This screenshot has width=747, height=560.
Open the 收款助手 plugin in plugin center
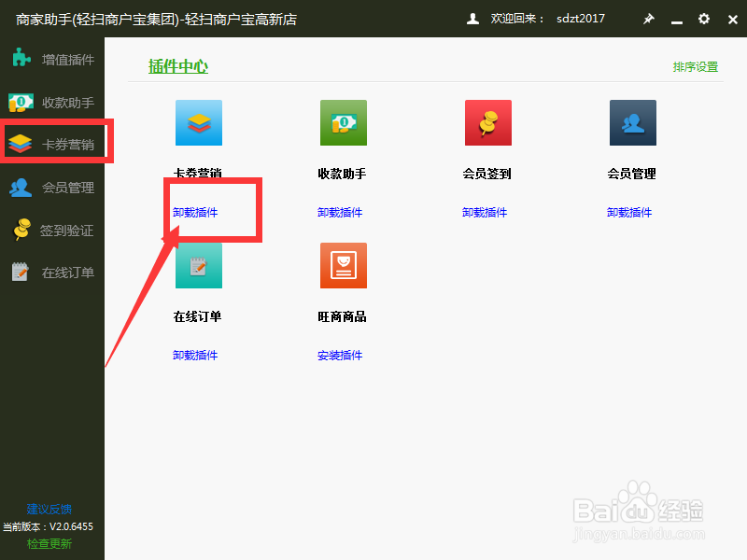click(343, 122)
